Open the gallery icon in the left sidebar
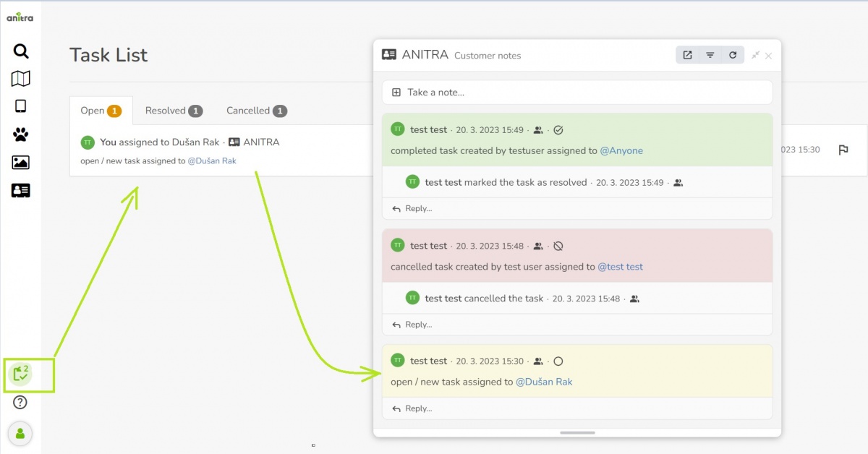This screenshot has width=868, height=454. pos(20,162)
